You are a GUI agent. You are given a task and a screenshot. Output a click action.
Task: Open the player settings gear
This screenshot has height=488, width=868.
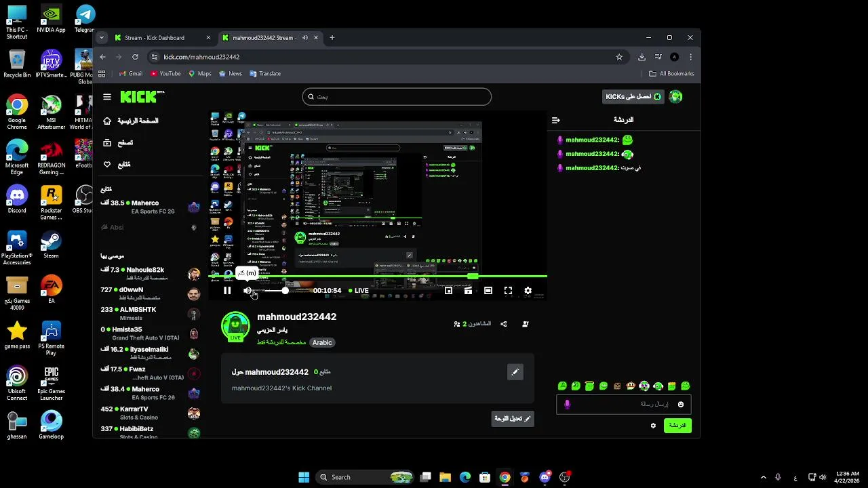point(528,291)
